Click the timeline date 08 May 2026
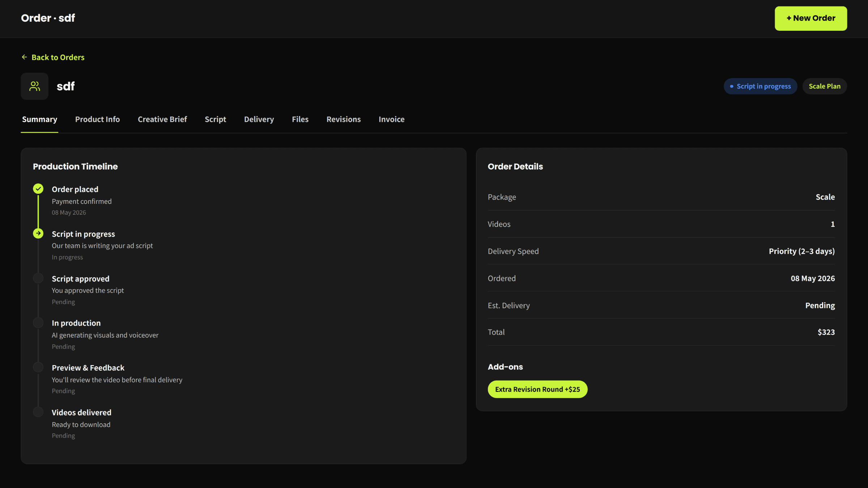This screenshot has width=868, height=488. [x=69, y=213]
